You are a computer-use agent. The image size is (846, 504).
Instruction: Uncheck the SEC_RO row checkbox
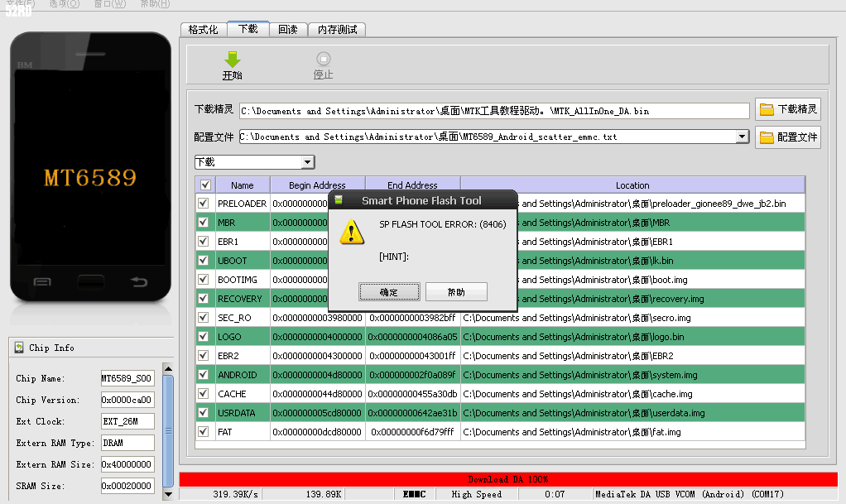204,317
